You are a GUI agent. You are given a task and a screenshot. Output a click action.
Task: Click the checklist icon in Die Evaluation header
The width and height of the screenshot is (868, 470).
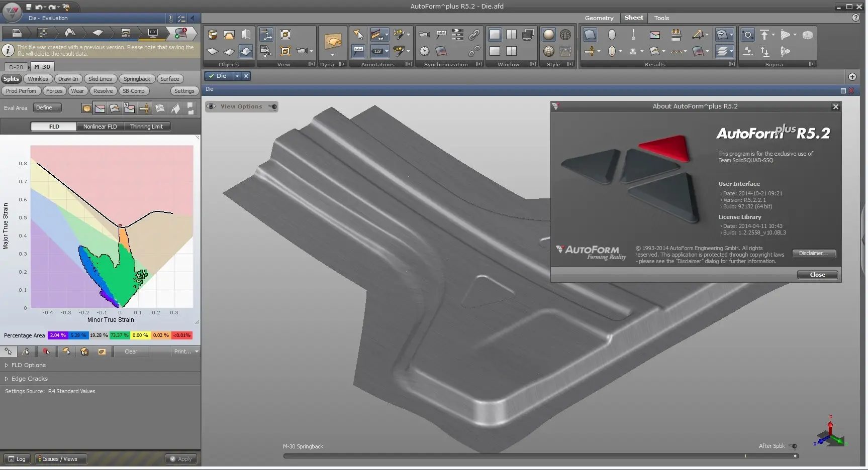(x=181, y=18)
